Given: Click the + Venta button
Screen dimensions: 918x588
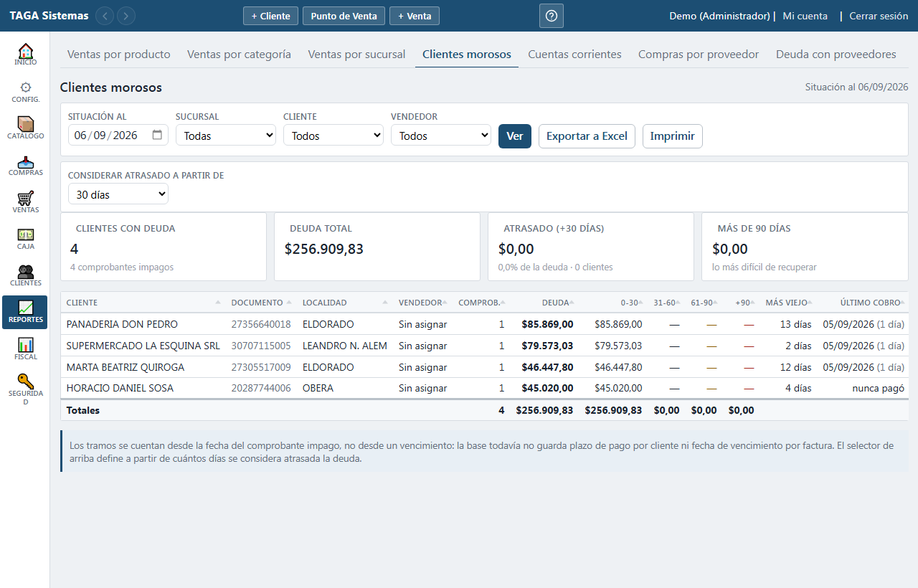Looking at the screenshot, I should 415,16.
